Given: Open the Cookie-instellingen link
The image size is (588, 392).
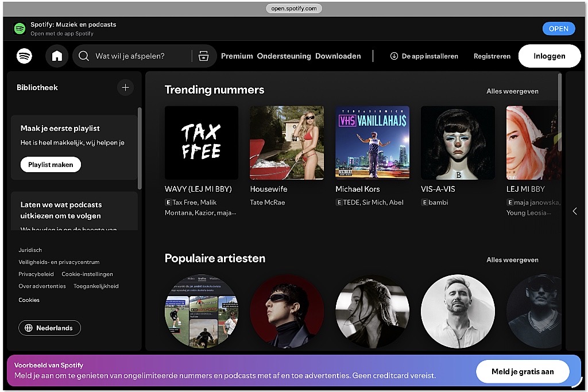Looking at the screenshot, I should [87, 274].
